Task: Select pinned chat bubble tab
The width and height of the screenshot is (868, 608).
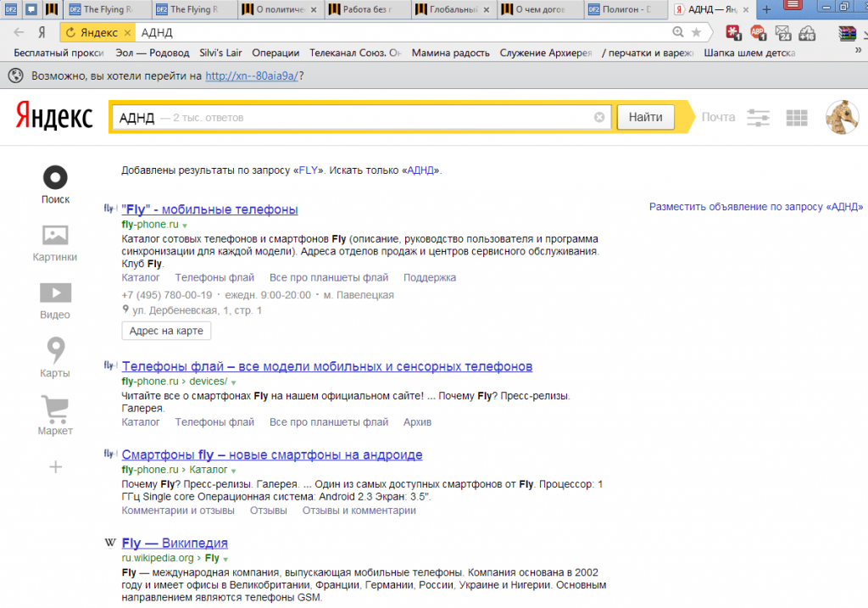Action: coord(31,9)
